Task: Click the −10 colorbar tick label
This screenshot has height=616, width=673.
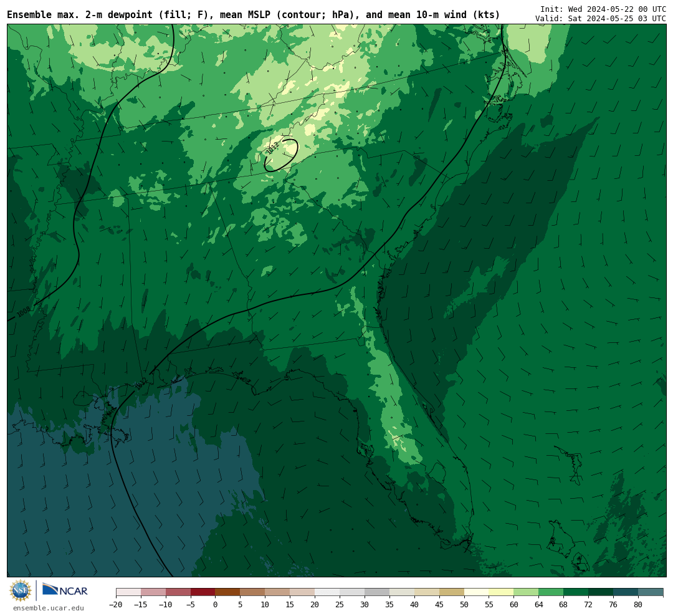Action: [x=166, y=604]
